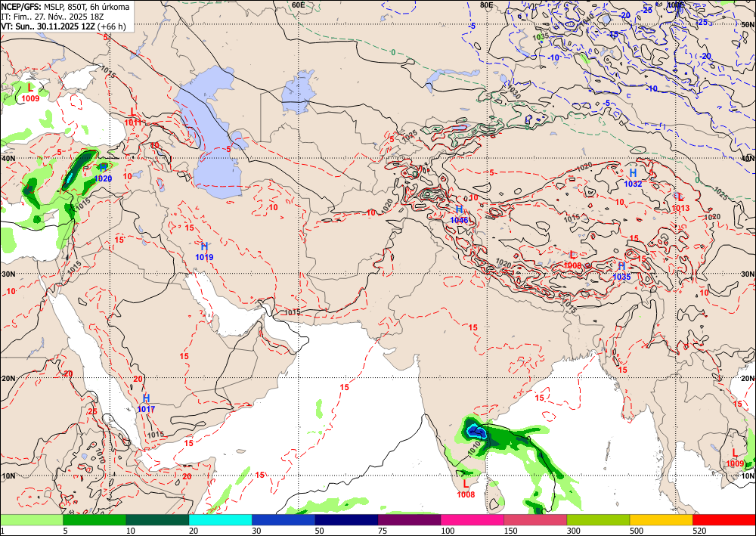Image resolution: width=756 pixels, height=536 pixels.
Task: Pick the navy 50–75 legend swatch
Action: point(346,520)
